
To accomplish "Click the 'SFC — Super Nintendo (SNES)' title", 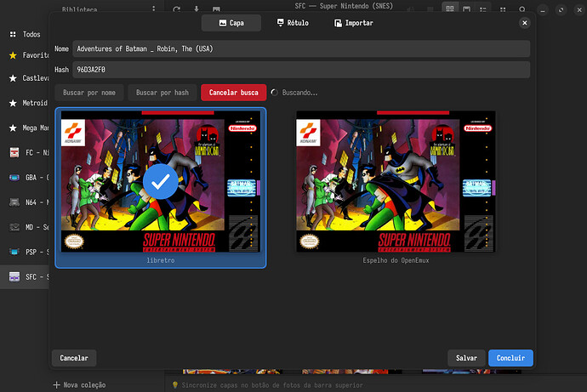I will (344, 6).
